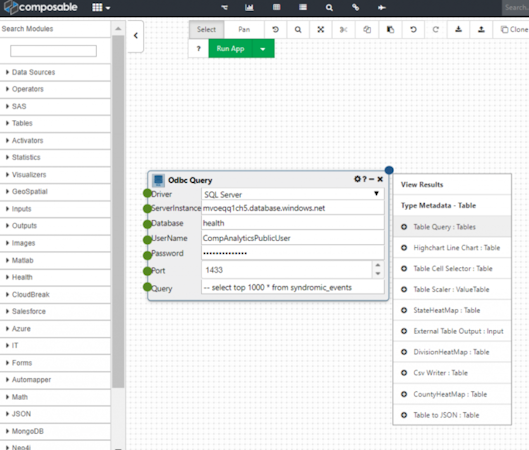Click the magnifier icon in top navigation
This screenshot has height=450, width=529.
pyautogui.click(x=329, y=7)
